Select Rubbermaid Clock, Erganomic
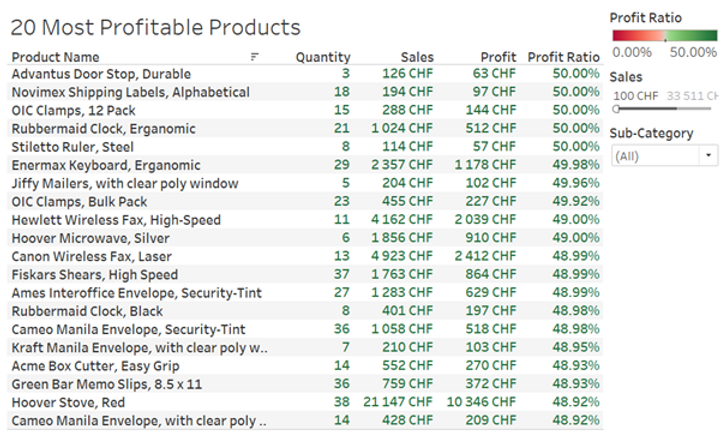726x438 pixels. tap(103, 128)
